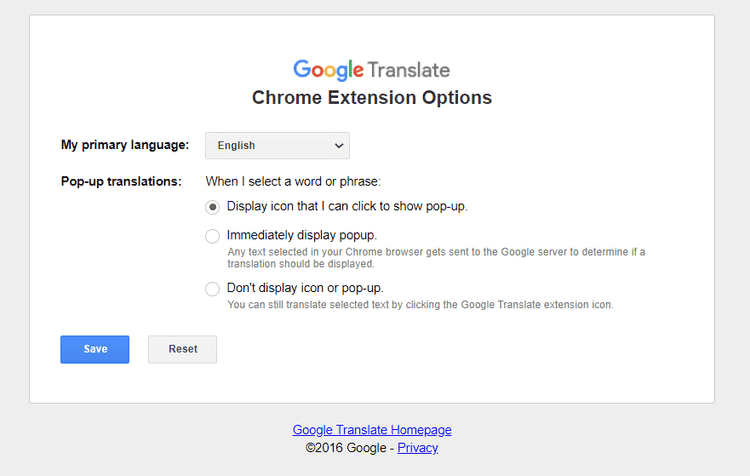Click the 'When I select a word or phrase' text
Screen dimensions: 750x476
pos(293,181)
